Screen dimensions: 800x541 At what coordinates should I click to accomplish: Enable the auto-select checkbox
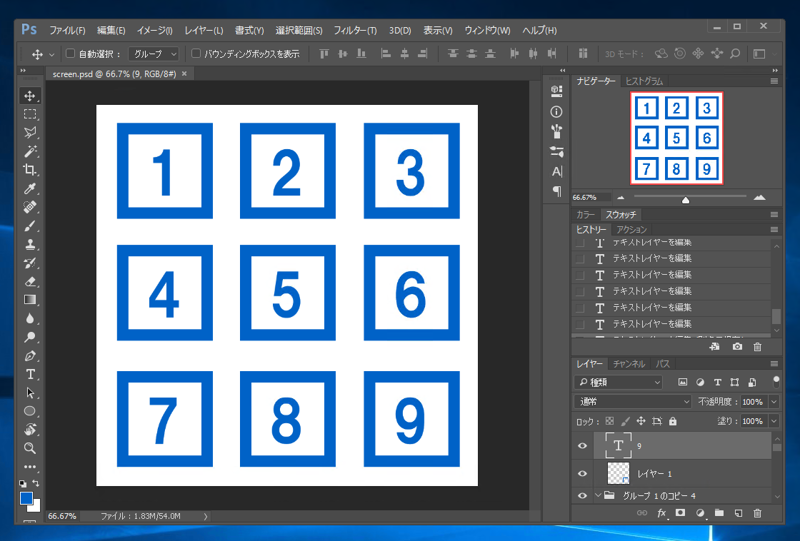tap(70, 53)
